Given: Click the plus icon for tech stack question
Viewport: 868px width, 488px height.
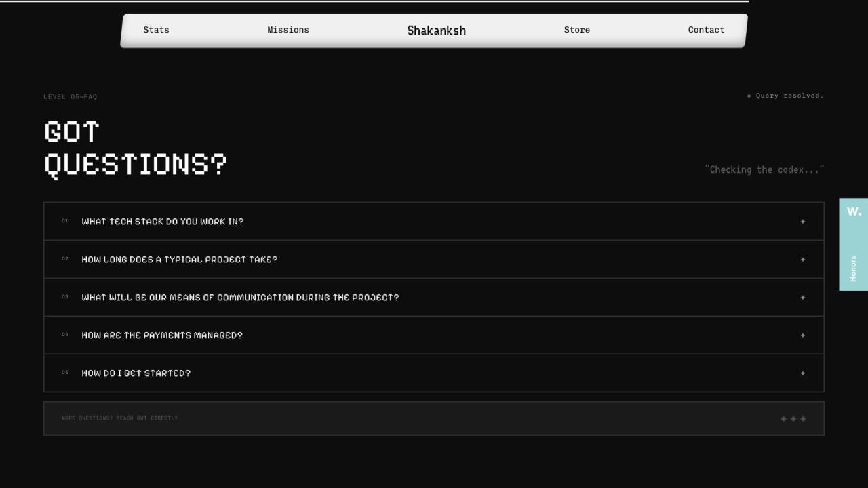Looking at the screenshot, I should click(802, 222).
